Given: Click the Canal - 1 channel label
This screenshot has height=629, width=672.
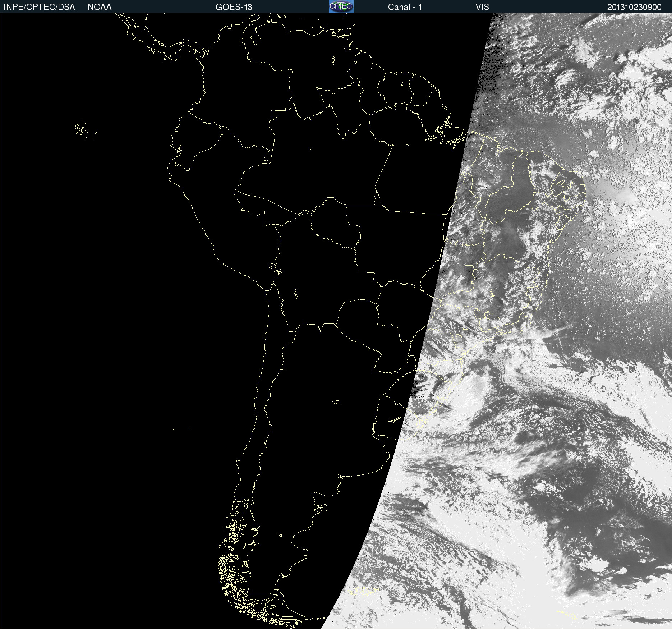Looking at the screenshot, I should (x=405, y=7).
